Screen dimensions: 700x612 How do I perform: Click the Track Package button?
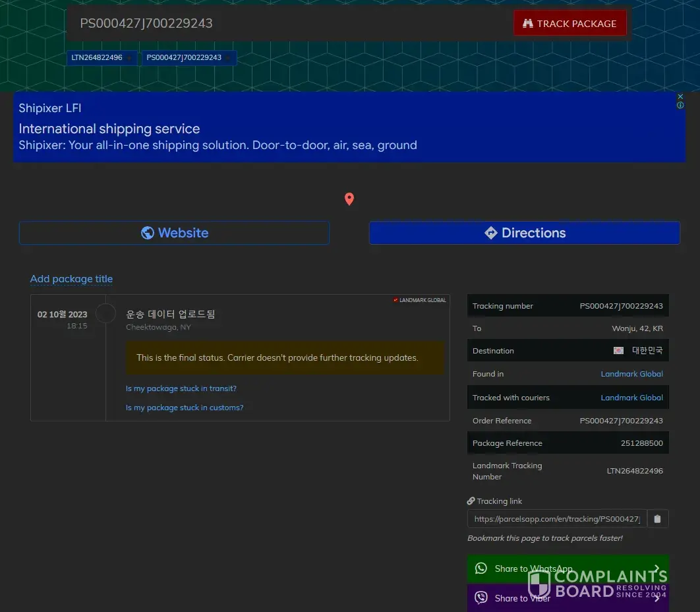click(x=569, y=24)
